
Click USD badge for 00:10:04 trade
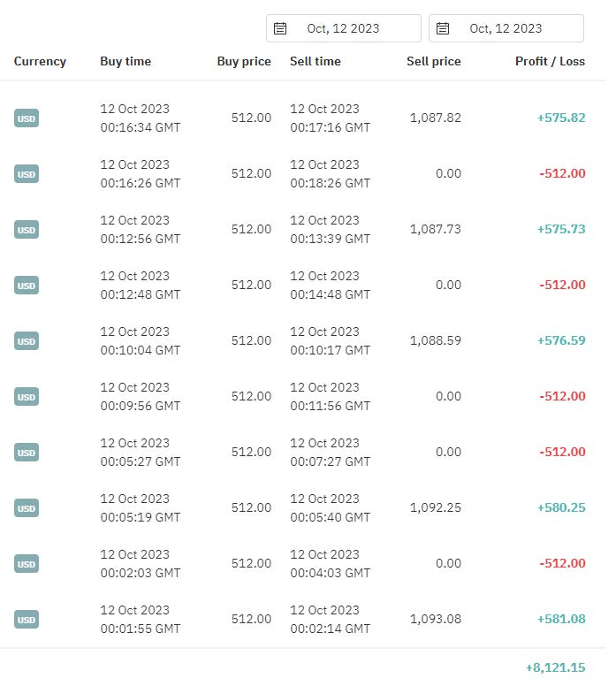point(27,341)
